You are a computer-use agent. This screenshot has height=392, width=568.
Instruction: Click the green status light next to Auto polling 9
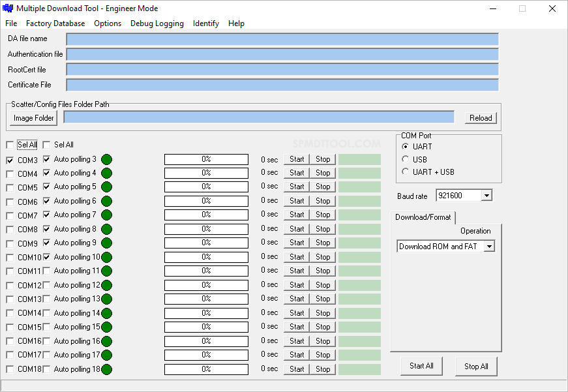click(106, 243)
